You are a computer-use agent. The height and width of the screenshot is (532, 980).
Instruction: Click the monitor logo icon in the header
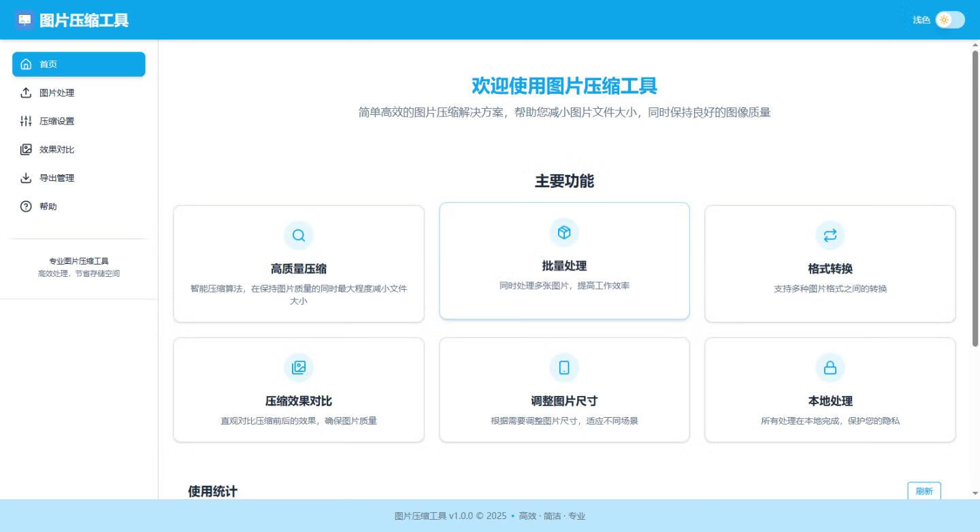[x=25, y=20]
